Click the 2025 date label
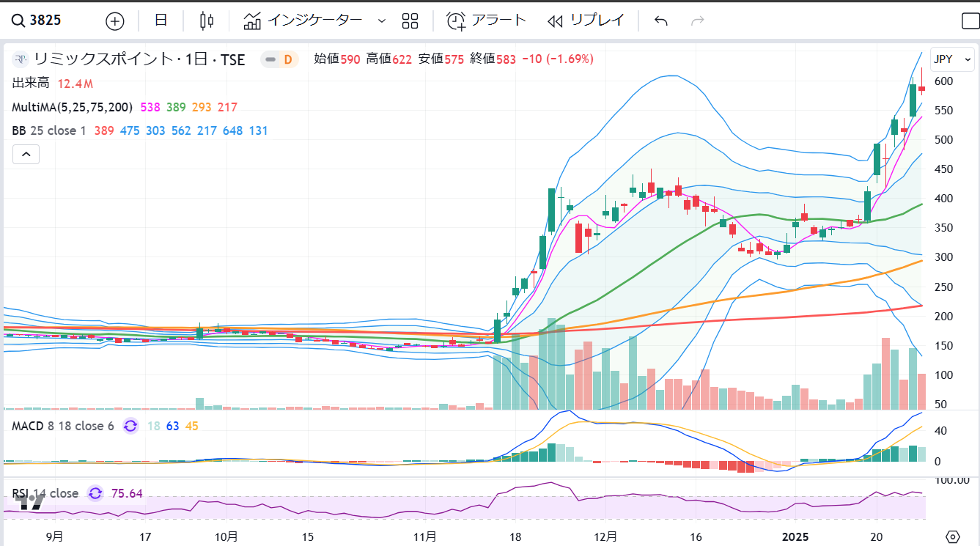980x546 pixels. (794, 536)
